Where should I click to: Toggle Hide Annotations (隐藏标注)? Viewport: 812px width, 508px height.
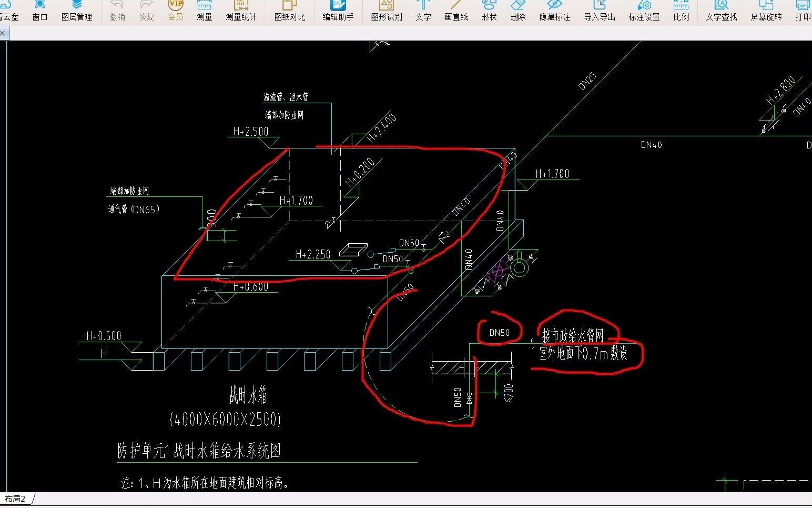coord(555,11)
